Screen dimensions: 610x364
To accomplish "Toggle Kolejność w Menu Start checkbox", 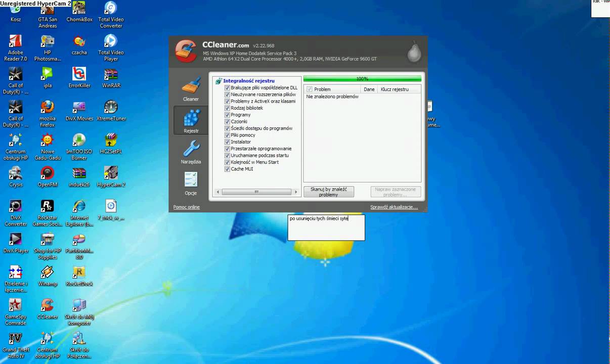I will (227, 162).
